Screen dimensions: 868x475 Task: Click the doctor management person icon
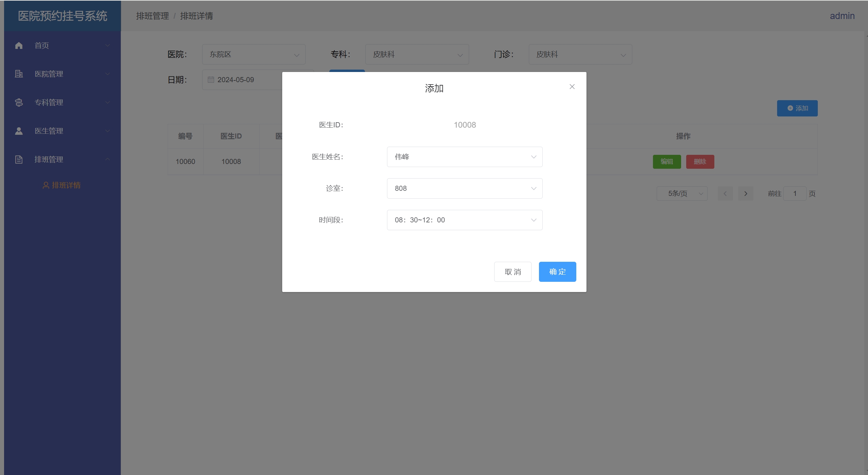(x=19, y=131)
